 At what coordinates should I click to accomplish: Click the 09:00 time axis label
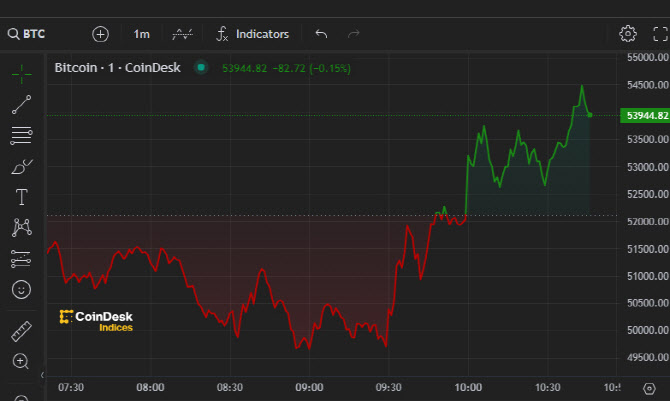[309, 387]
